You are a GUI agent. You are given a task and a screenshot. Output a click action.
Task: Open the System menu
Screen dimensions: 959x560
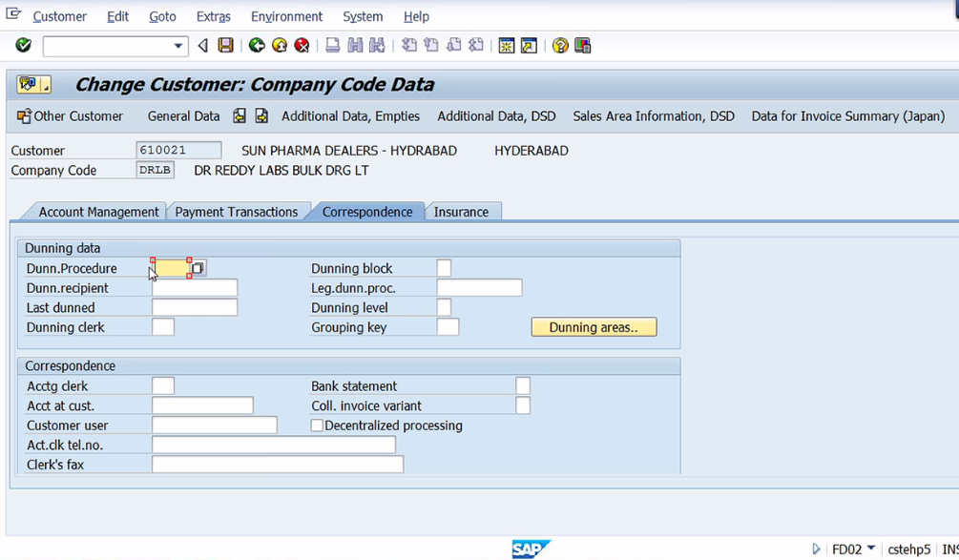coord(363,16)
